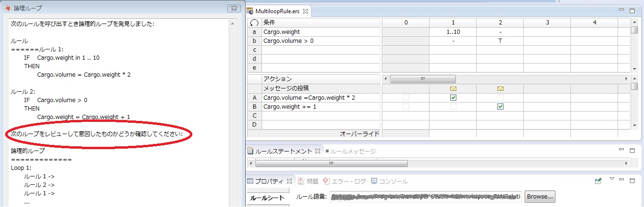Close the 論理ループ dialog window
Image resolution: width=644 pixels, height=207 pixels.
click(234, 8)
